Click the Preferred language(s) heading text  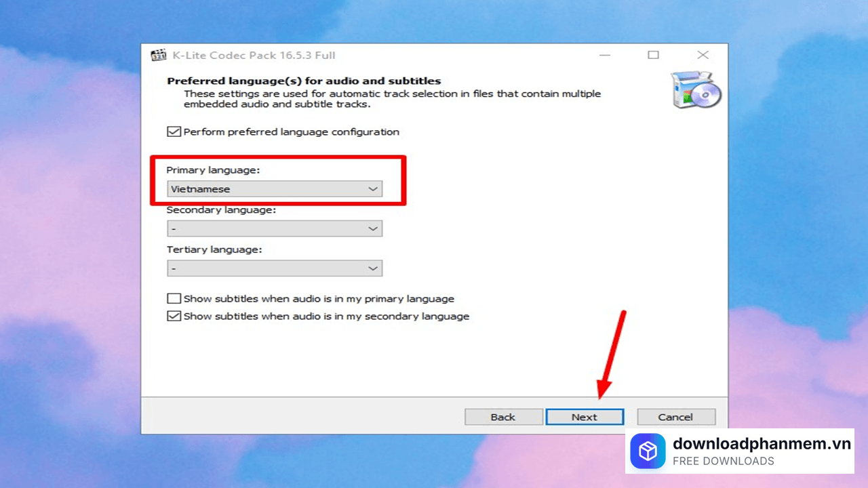click(304, 81)
